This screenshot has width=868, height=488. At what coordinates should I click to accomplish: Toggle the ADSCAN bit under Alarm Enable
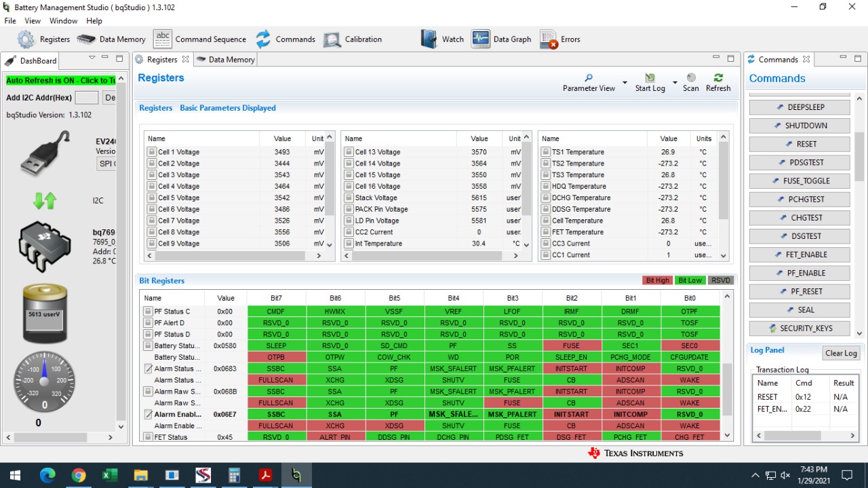[x=631, y=426]
